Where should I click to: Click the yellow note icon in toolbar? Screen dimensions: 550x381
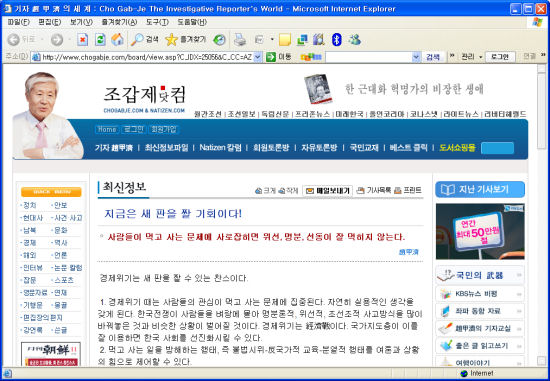tap(285, 40)
